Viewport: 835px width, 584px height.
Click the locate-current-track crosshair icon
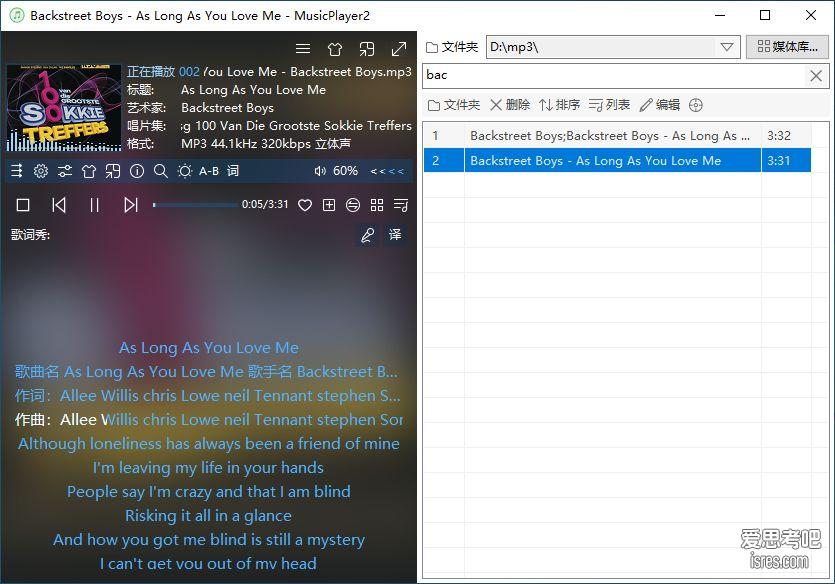(695, 105)
